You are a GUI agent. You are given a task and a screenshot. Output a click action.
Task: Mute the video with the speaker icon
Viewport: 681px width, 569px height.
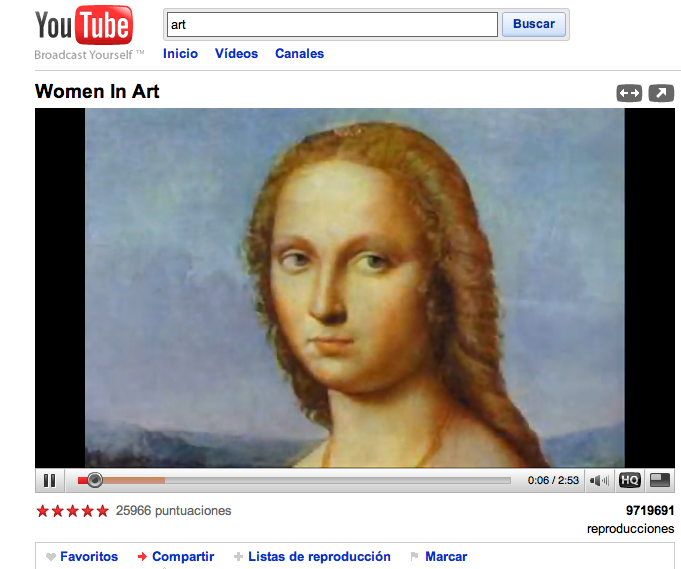click(x=599, y=480)
